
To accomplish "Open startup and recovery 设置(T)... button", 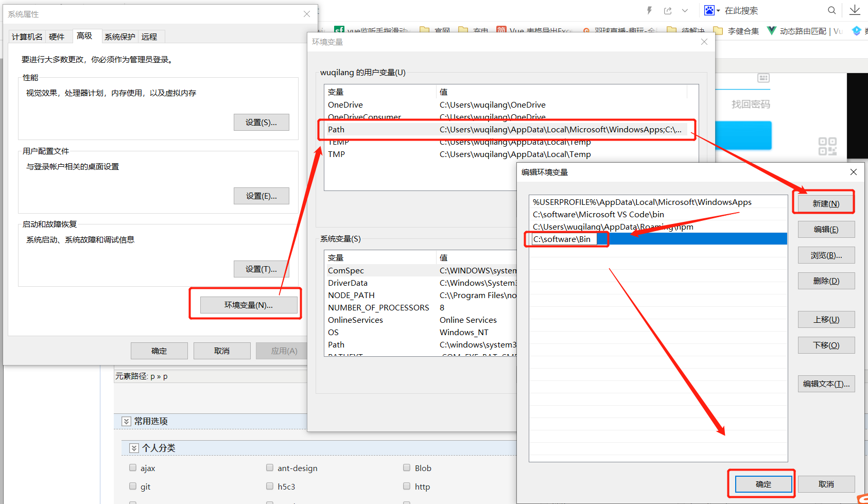I will 261,269.
